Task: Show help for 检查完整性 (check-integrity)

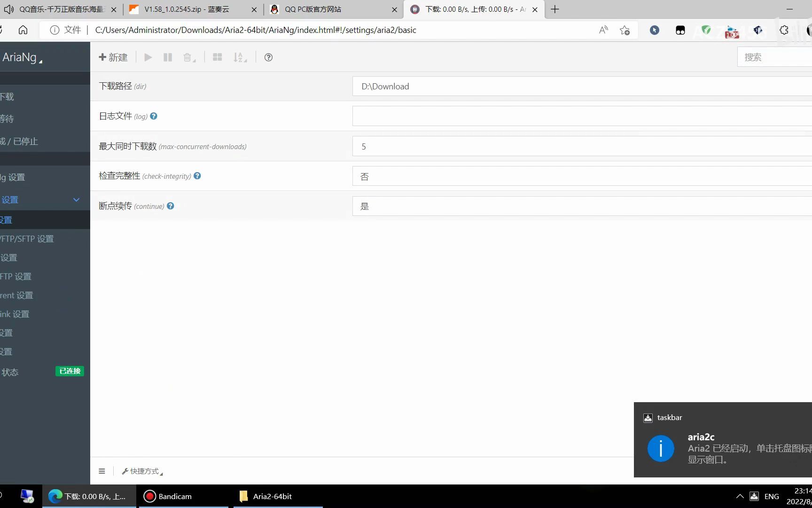Action: 197,176
